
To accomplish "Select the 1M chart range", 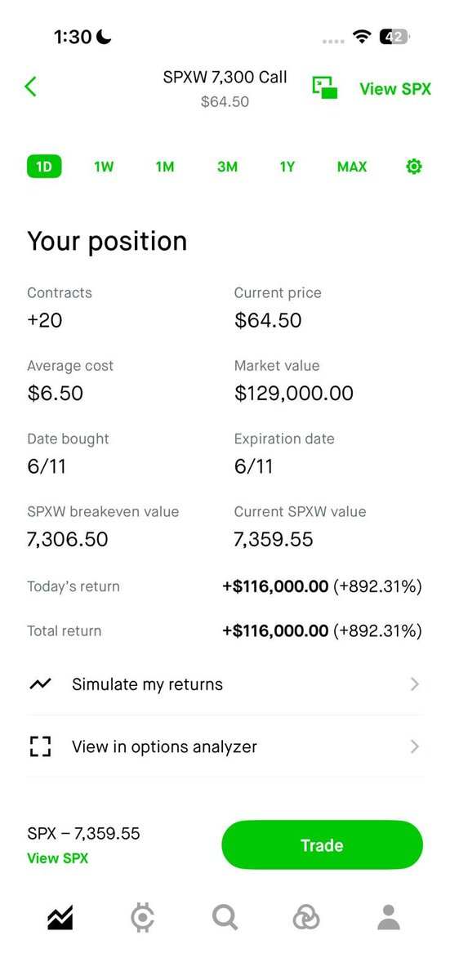I will [x=165, y=167].
